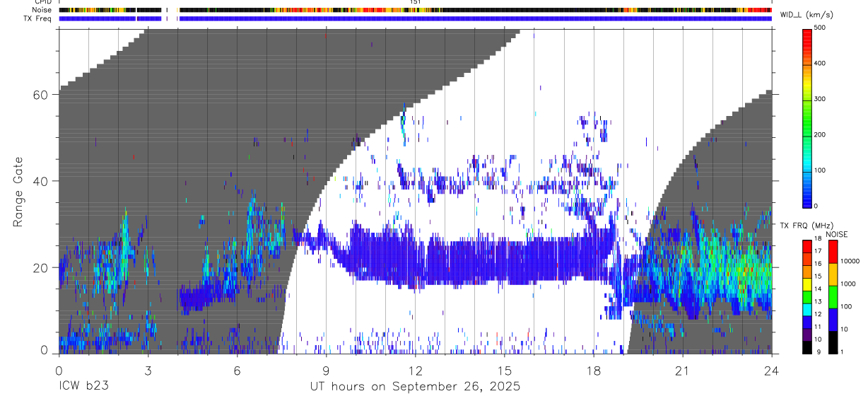Click the 'Noise' row label at top left
Screen dimensions: 868x401
(42, 10)
